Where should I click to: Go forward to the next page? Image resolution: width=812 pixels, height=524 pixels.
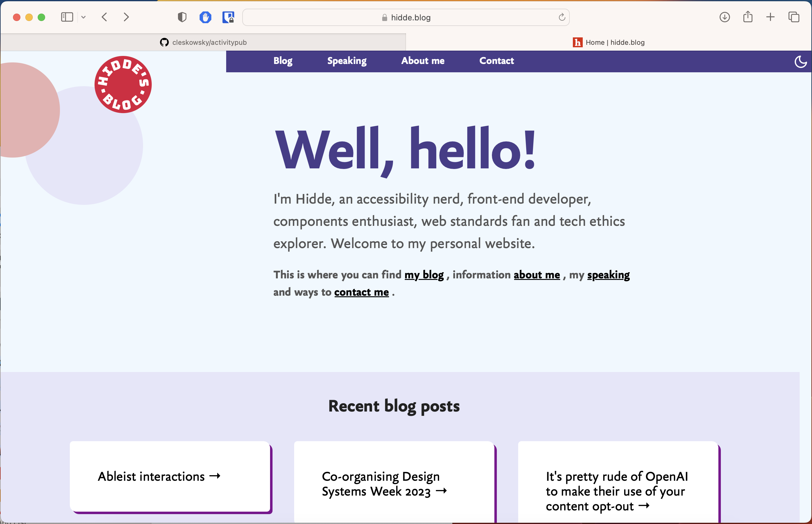tap(126, 17)
